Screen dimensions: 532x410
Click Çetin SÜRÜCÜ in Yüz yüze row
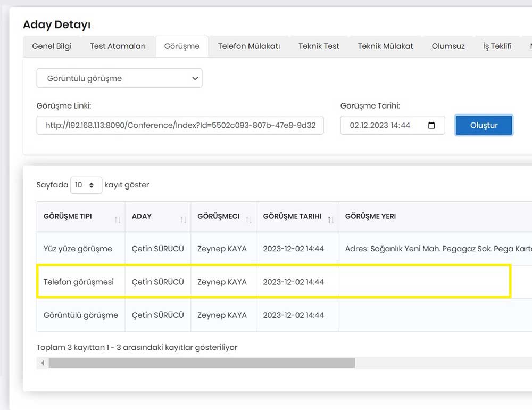(158, 249)
